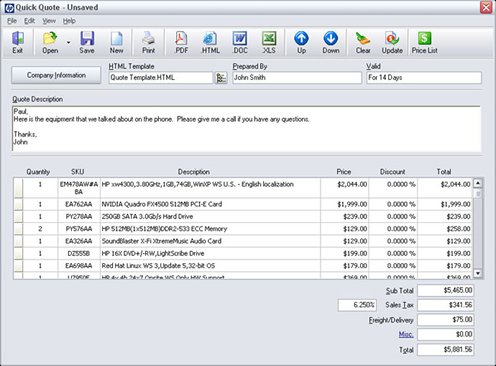This screenshot has height=366, width=496.
Task: Export quote as PDF
Action: 181,42
